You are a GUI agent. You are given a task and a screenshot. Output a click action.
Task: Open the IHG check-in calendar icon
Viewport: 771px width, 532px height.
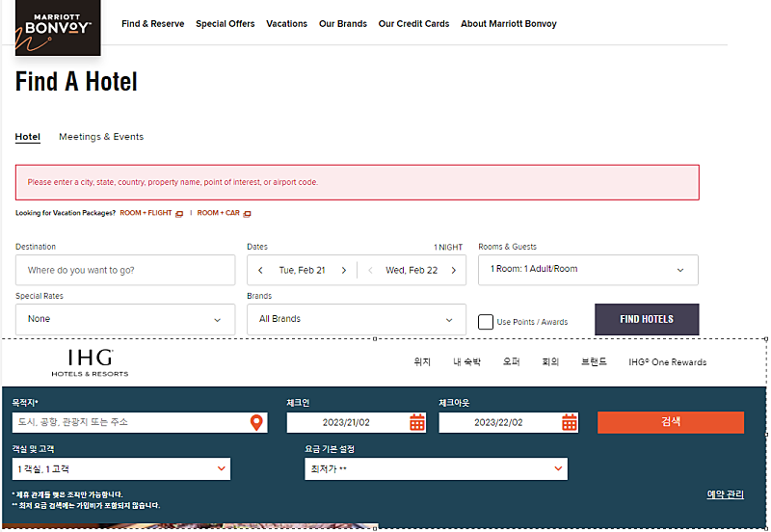(417, 422)
